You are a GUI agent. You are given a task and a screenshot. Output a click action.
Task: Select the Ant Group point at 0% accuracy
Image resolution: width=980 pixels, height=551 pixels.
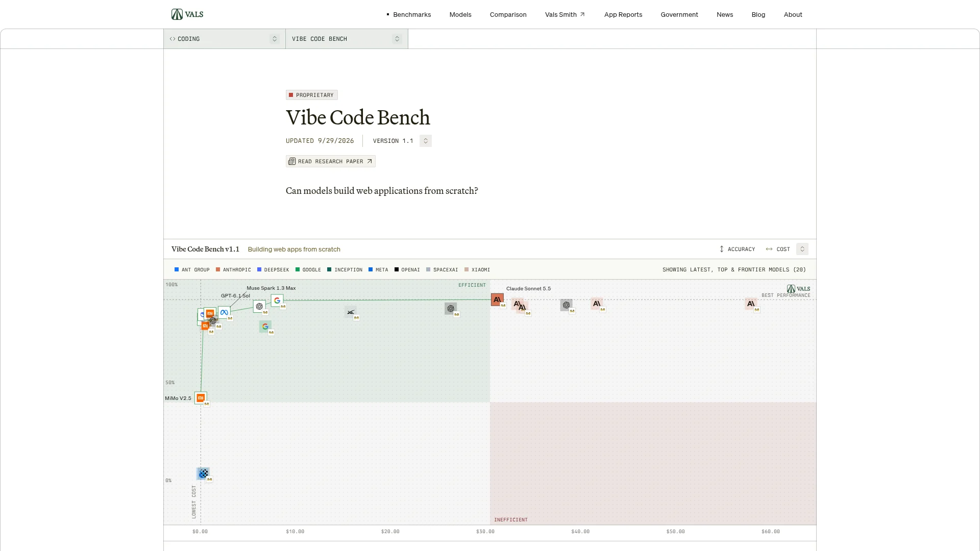click(x=203, y=473)
